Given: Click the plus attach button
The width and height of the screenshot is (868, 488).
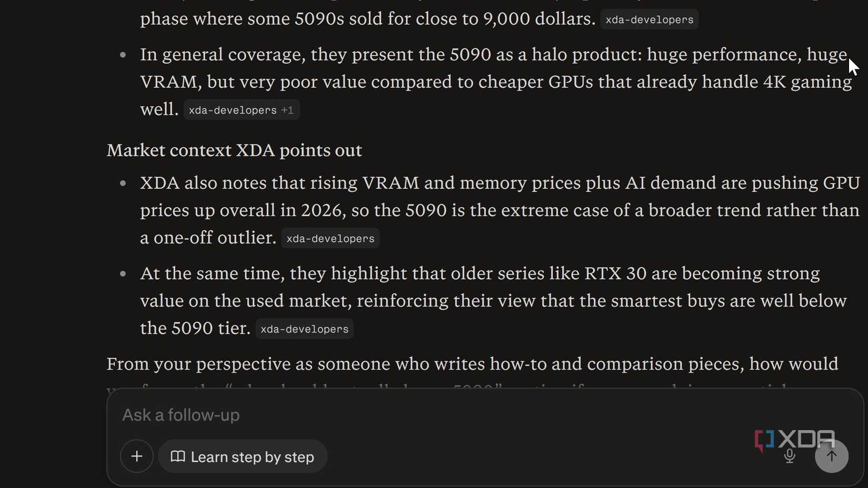Looking at the screenshot, I should coord(137,456).
